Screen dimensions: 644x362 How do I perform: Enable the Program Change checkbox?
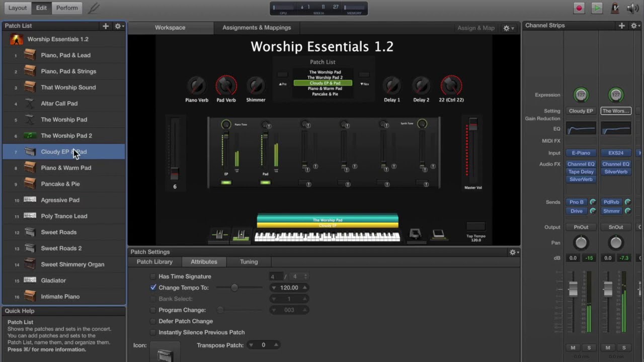(153, 310)
